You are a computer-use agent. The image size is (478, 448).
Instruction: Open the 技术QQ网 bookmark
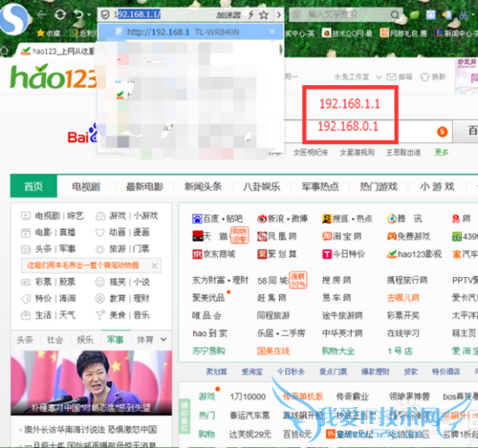[x=347, y=32]
